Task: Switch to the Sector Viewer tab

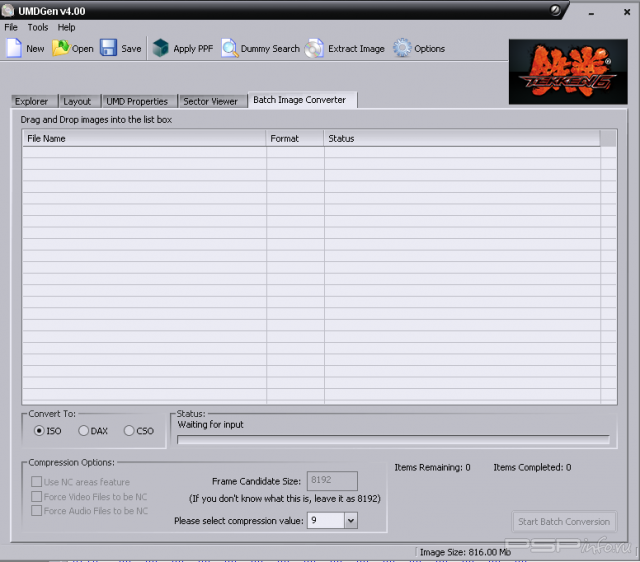Action: (x=210, y=101)
